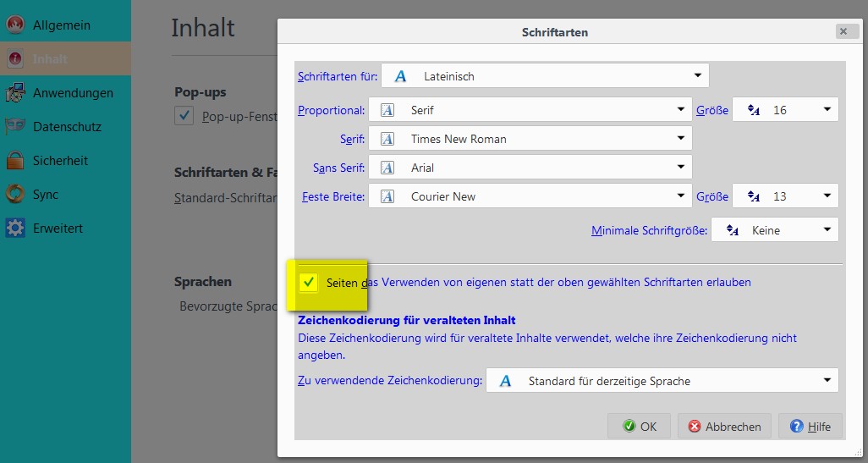The height and width of the screenshot is (463, 868).
Task: Switch to Allgemein settings section
Action: point(65,25)
